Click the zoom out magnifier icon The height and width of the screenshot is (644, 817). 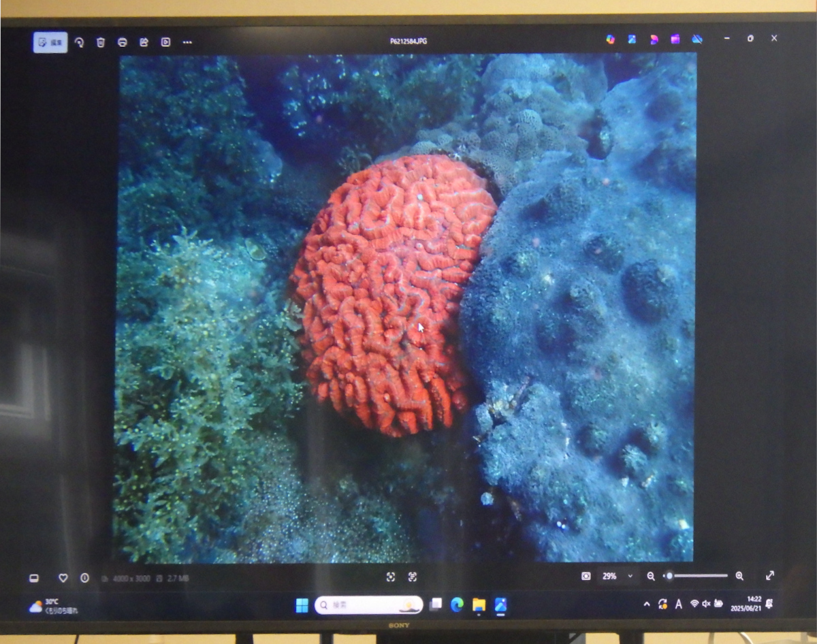tap(651, 576)
